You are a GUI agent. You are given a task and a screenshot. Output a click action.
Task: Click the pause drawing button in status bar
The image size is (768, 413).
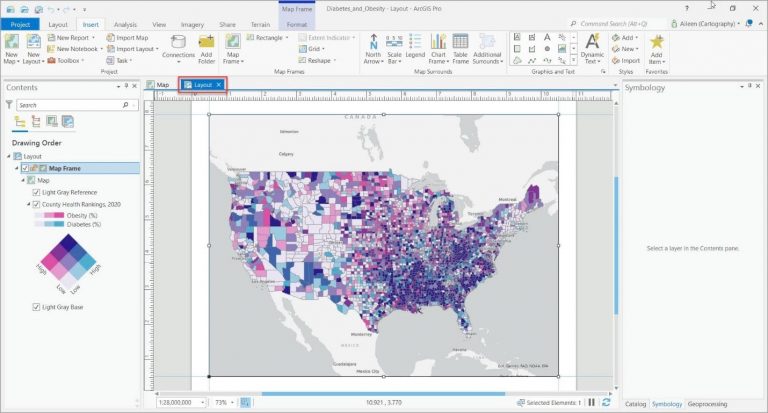coord(592,402)
